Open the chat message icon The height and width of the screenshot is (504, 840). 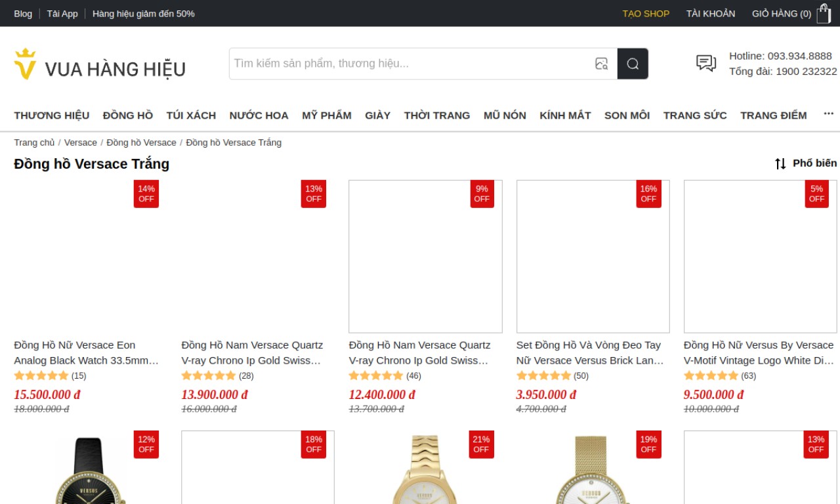pos(706,64)
